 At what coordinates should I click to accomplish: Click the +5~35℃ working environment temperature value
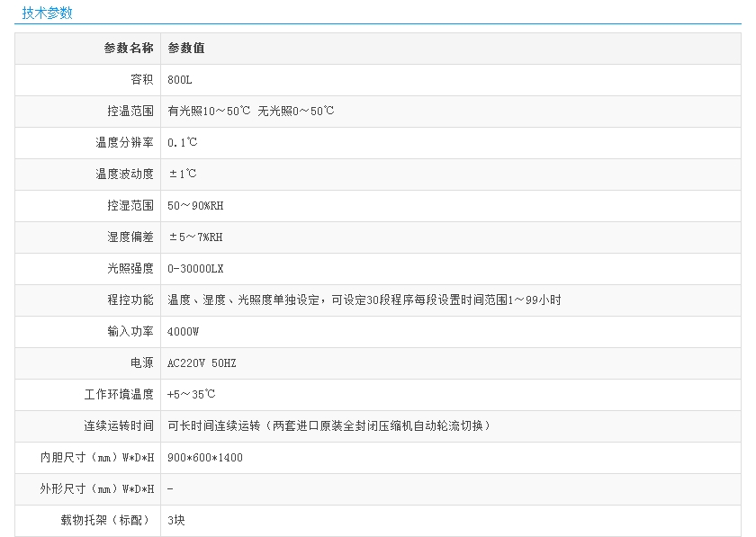tap(192, 395)
